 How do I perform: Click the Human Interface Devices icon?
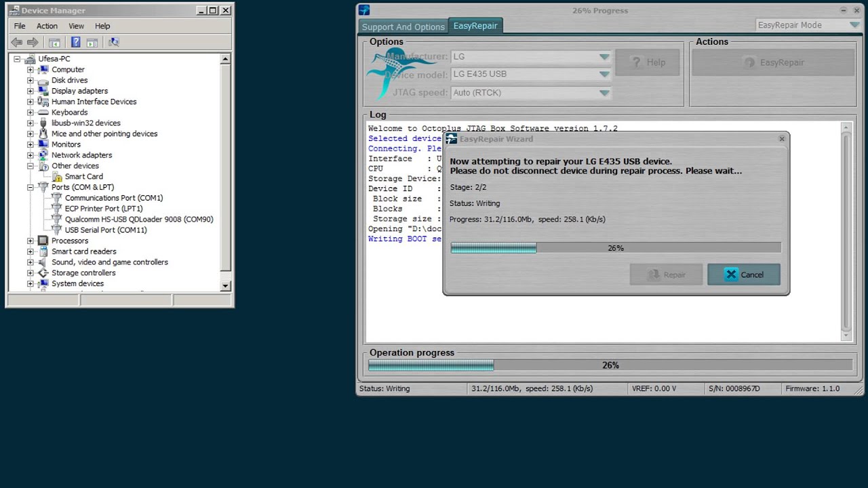[43, 102]
